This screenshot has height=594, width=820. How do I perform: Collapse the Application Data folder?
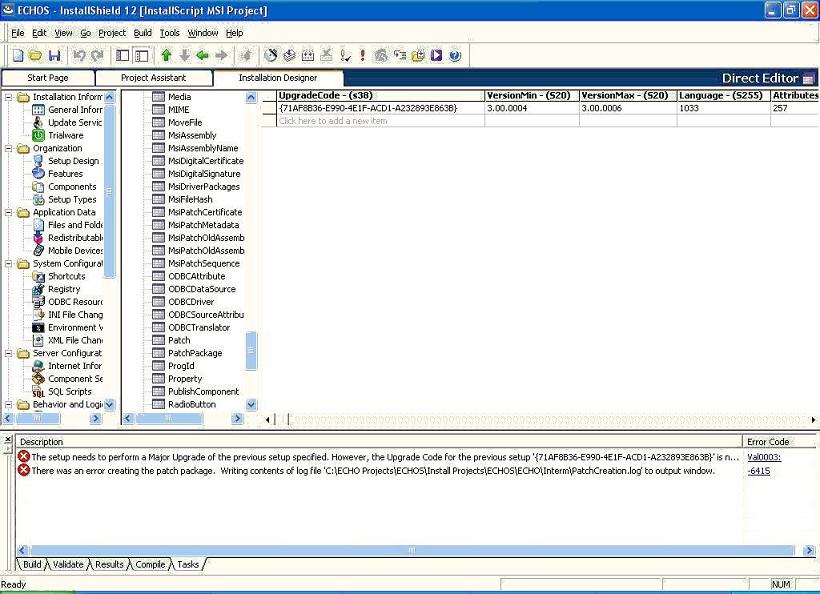pyautogui.click(x=9, y=212)
